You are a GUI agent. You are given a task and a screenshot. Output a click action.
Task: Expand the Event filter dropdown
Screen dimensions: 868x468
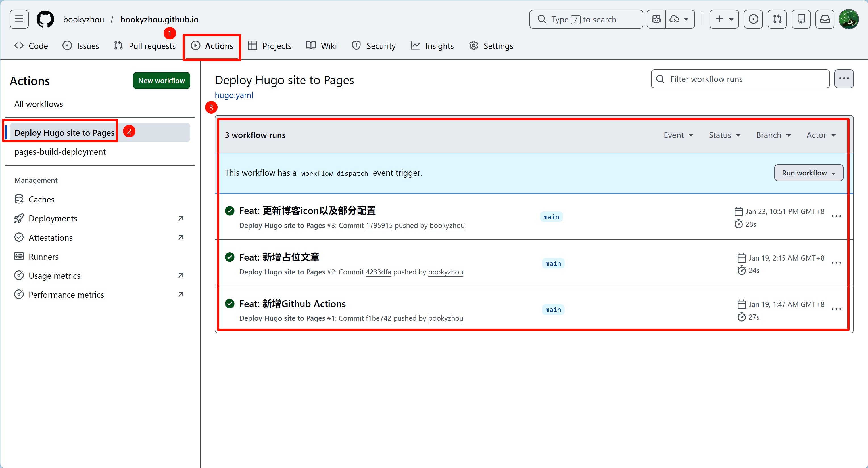678,135
